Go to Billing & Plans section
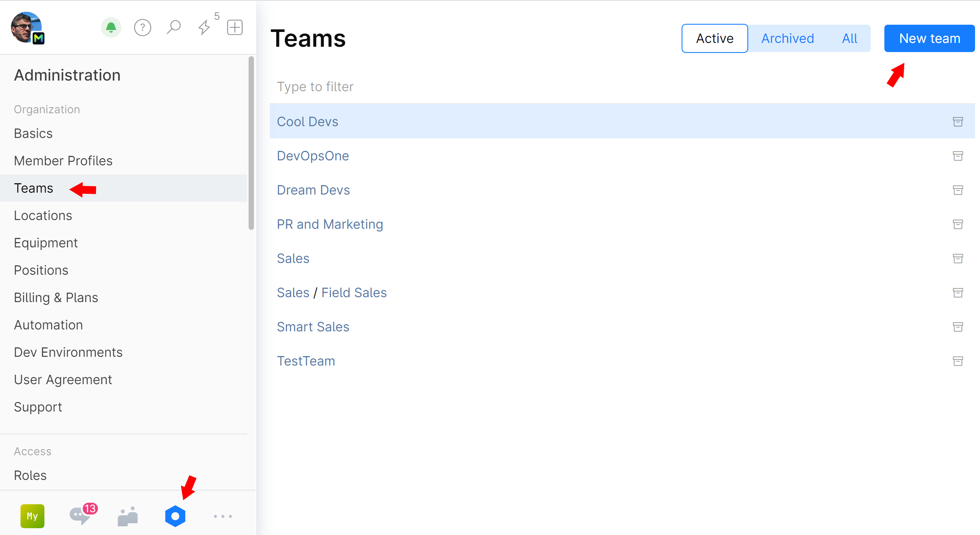The image size is (980, 535). coord(56,298)
